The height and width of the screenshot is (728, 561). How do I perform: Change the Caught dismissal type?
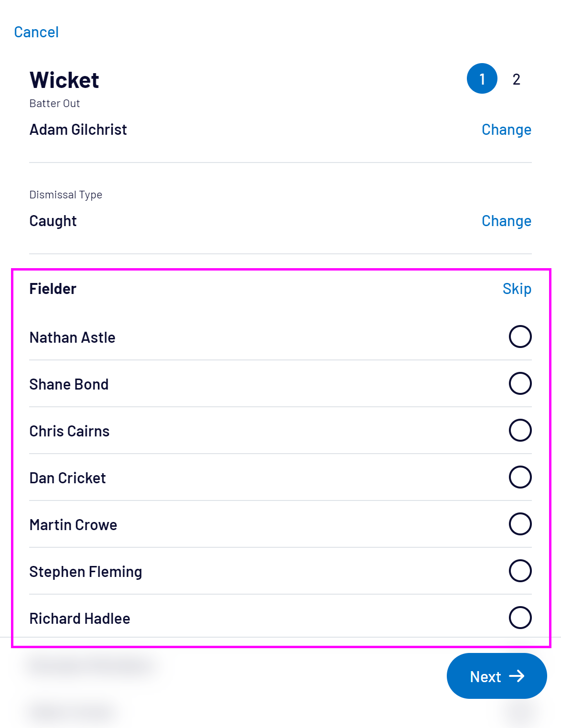pyautogui.click(x=506, y=221)
